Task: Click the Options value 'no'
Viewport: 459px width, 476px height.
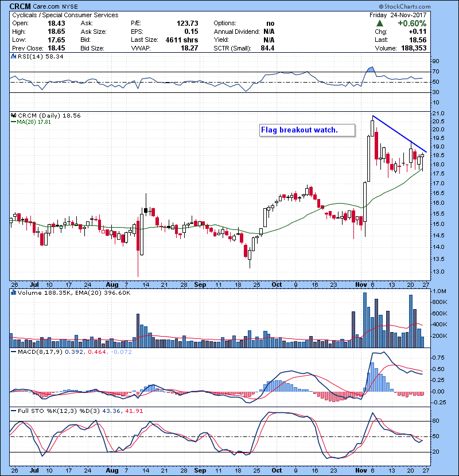Action: [270, 24]
